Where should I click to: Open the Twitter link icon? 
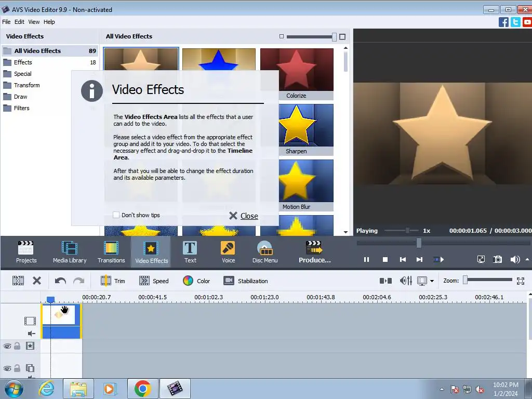pyautogui.click(x=515, y=22)
